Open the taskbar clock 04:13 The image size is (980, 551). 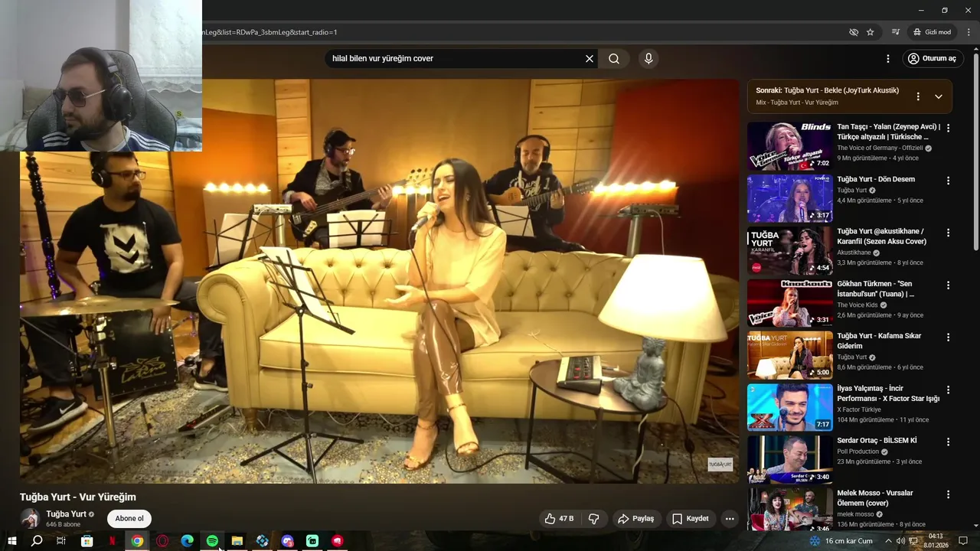pyautogui.click(x=936, y=541)
